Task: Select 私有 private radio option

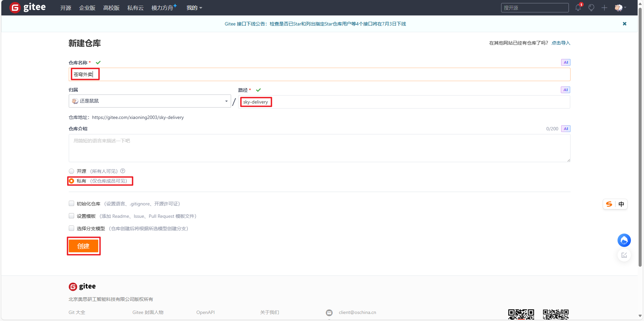Action: coord(71,181)
